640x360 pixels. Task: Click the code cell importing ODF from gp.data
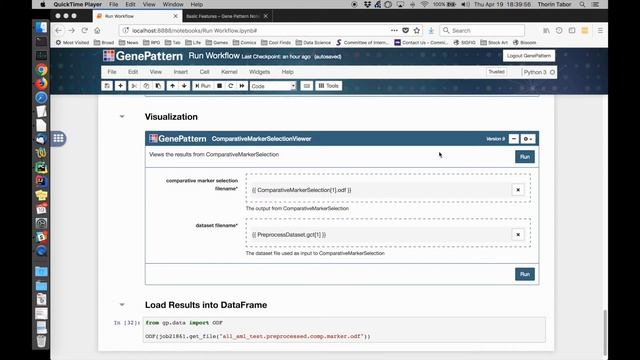(344, 329)
